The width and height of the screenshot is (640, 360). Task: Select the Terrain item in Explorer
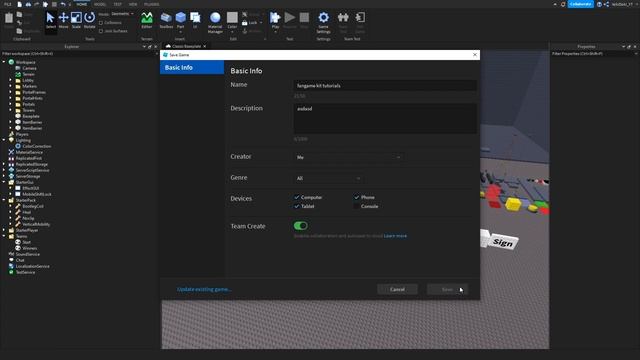[x=25, y=74]
